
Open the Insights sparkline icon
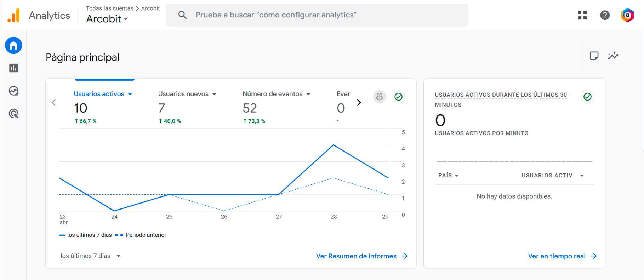coord(613,56)
